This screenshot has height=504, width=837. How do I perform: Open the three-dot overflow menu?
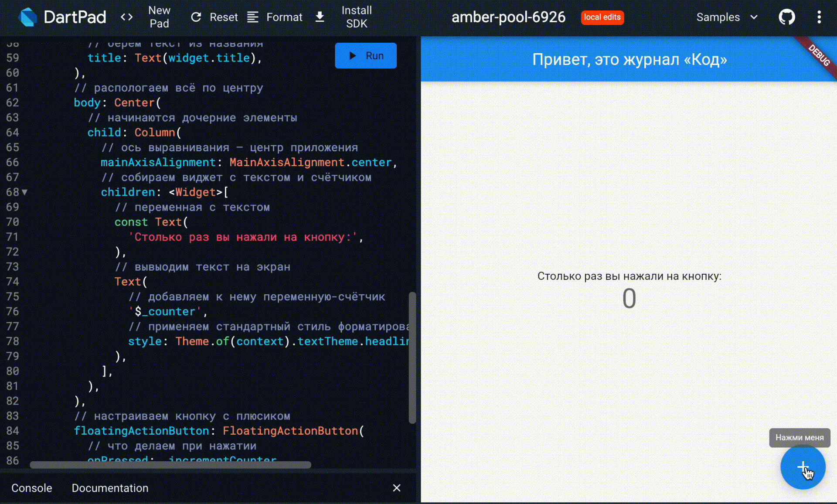[x=819, y=17]
